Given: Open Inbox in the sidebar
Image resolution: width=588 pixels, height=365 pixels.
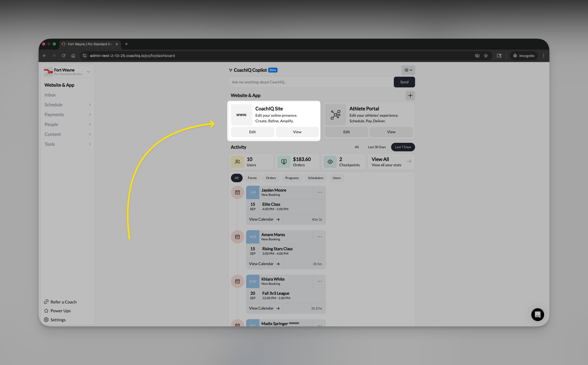Looking at the screenshot, I should pos(50,95).
